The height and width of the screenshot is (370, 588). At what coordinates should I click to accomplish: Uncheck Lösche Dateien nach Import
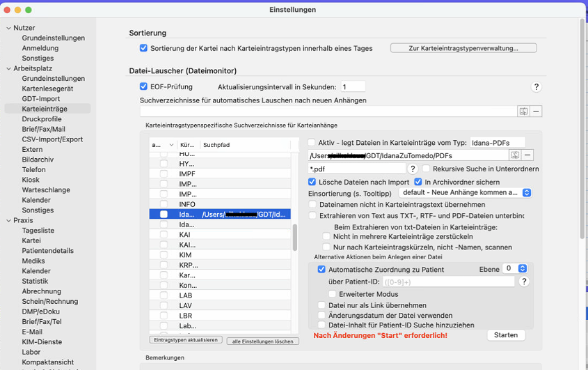coord(312,182)
